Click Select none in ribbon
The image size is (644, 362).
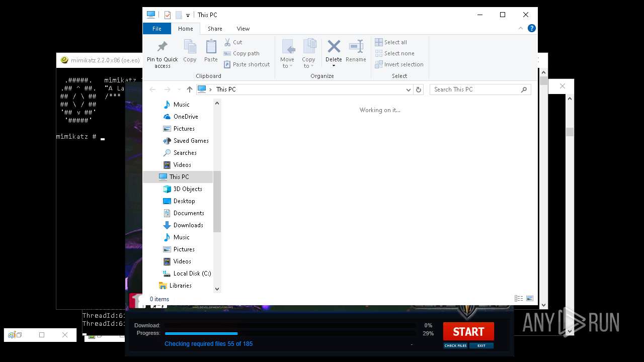tap(394, 53)
